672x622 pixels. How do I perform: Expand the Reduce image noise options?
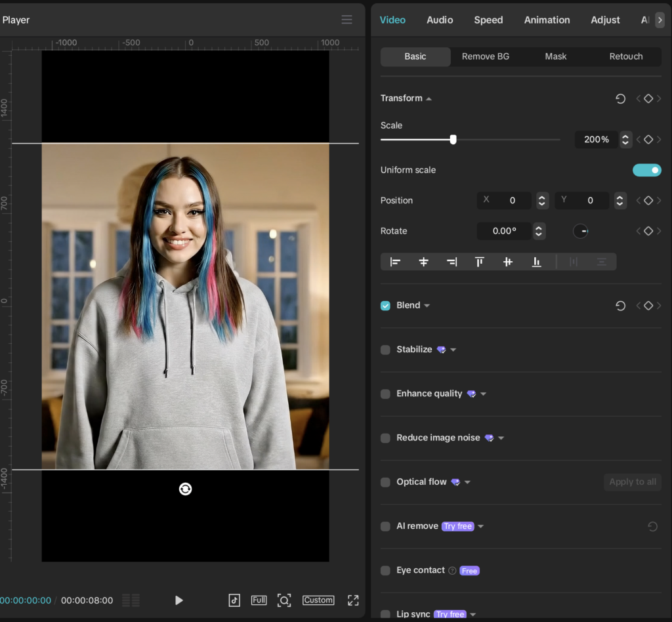click(501, 438)
